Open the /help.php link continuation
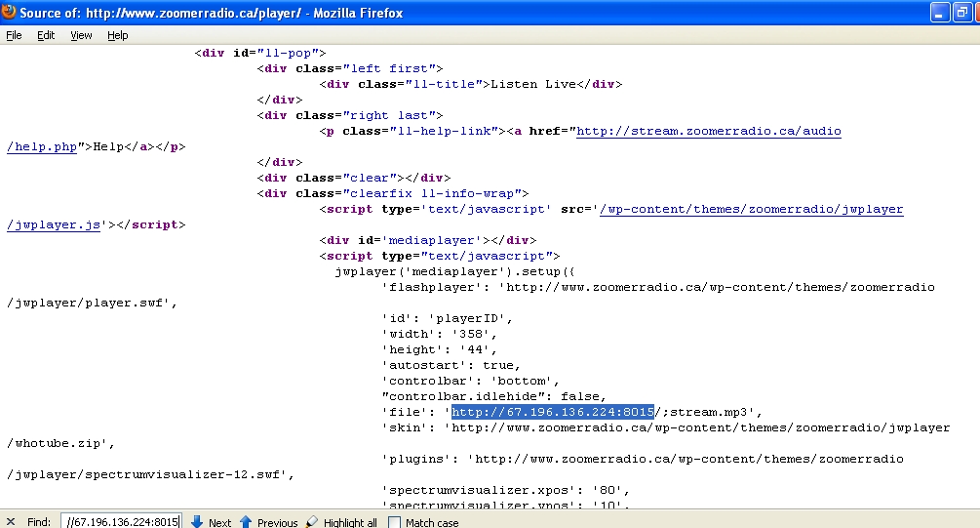This screenshot has height=528, width=980. pos(42,146)
